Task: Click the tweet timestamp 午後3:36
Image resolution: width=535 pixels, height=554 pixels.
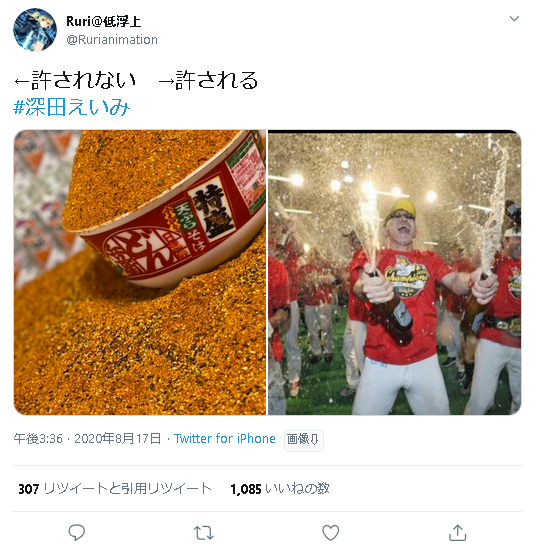Action: (x=38, y=438)
